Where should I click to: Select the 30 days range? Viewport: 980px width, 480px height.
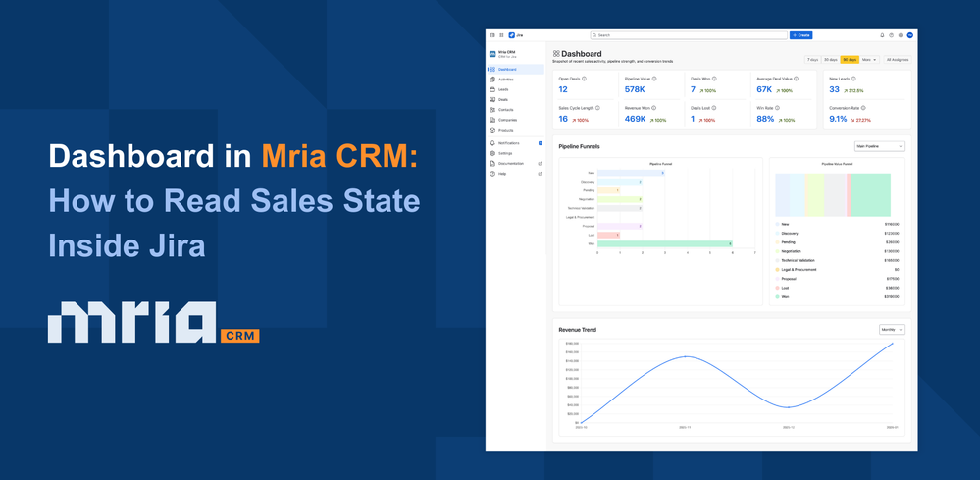[830, 59]
